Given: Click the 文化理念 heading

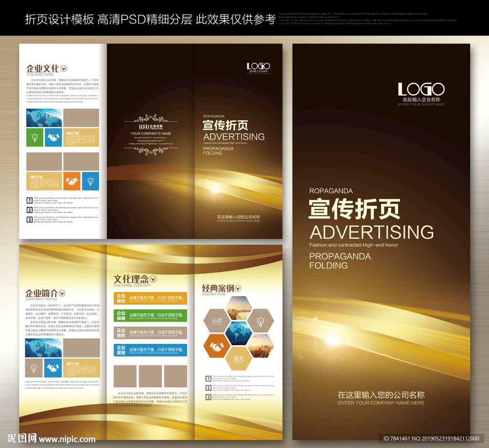Looking at the screenshot, I should coord(131,279).
